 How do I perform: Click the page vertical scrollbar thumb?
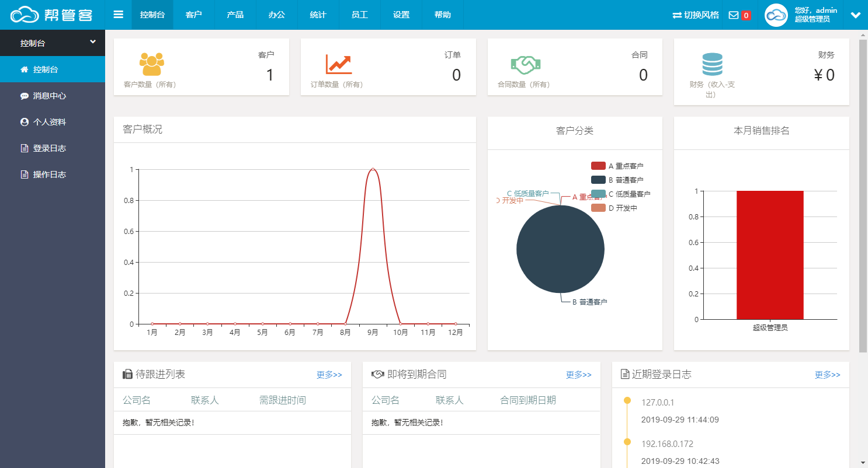pos(863,195)
